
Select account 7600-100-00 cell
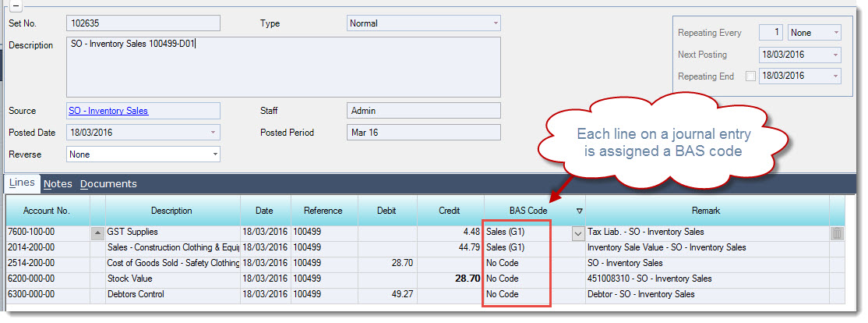click(x=48, y=232)
